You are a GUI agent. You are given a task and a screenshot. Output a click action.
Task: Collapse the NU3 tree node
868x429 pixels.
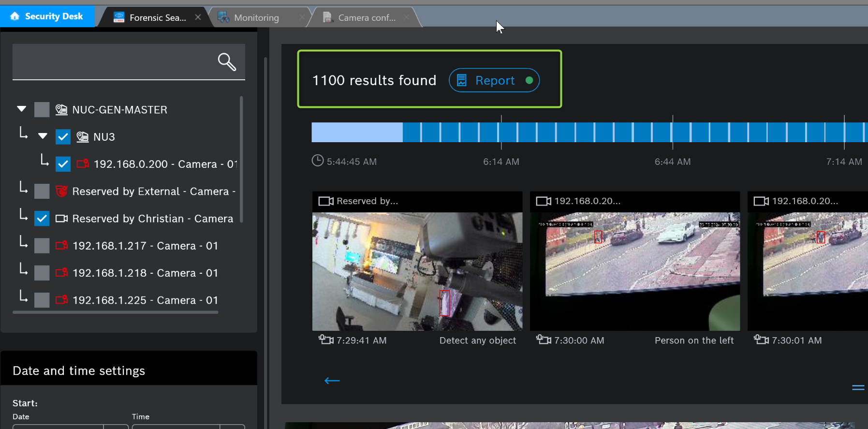click(43, 136)
